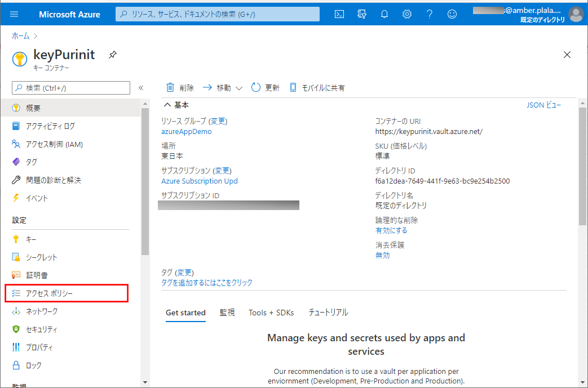Change tags via (変更) next to タグ
588x388 pixels.
(x=184, y=273)
